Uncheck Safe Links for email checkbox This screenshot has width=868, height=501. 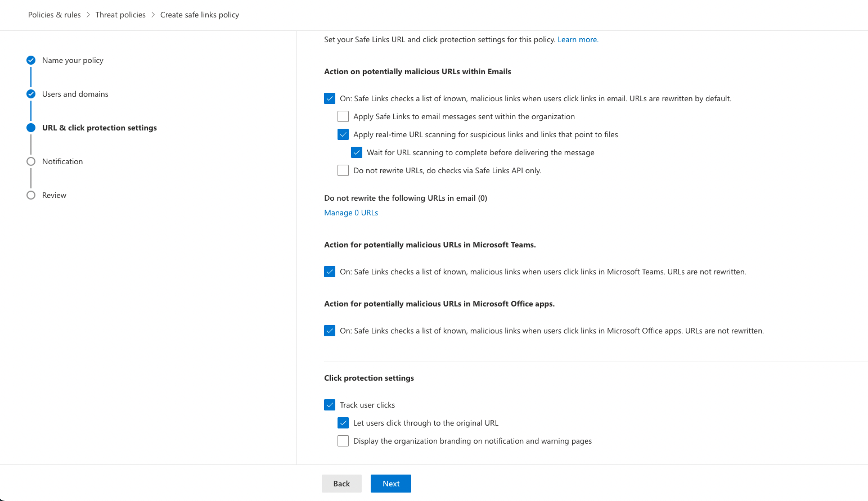[330, 98]
